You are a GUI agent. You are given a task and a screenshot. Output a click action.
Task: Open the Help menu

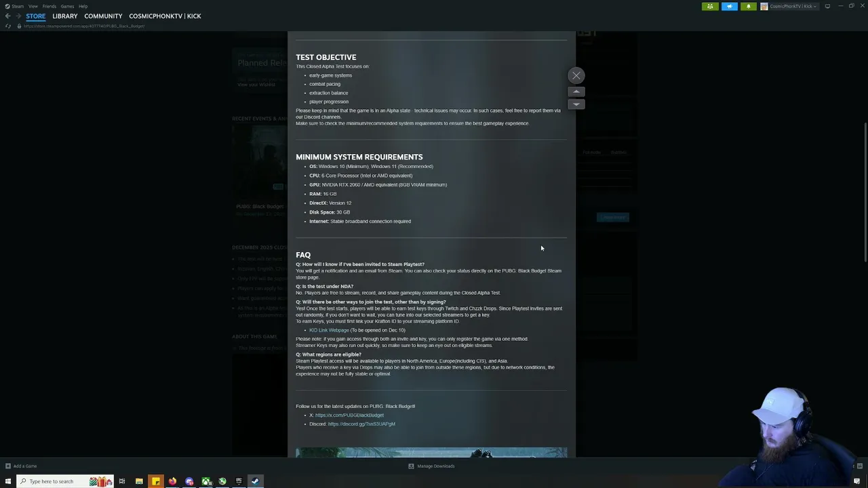coord(83,6)
